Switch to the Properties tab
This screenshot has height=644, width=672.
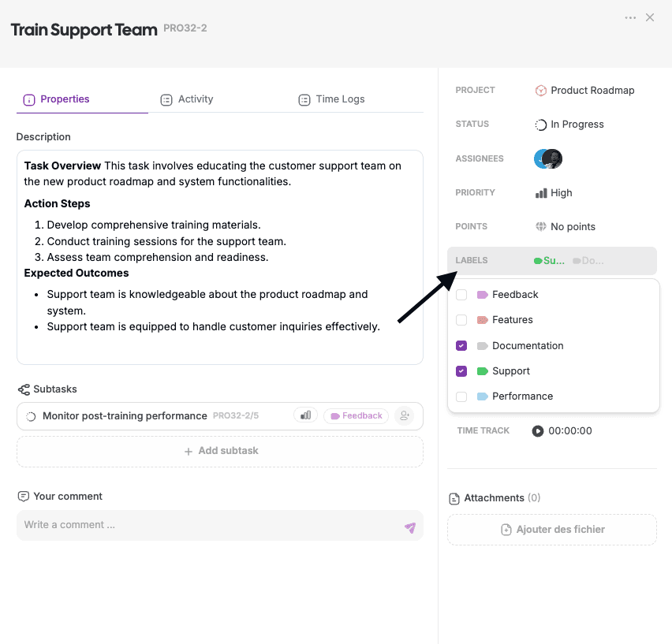tap(56, 99)
